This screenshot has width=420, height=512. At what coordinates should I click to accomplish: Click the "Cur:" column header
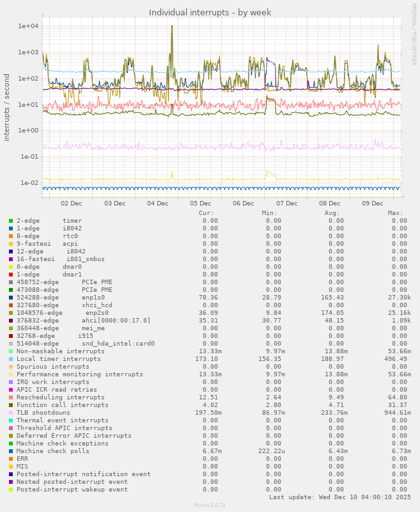(x=206, y=212)
